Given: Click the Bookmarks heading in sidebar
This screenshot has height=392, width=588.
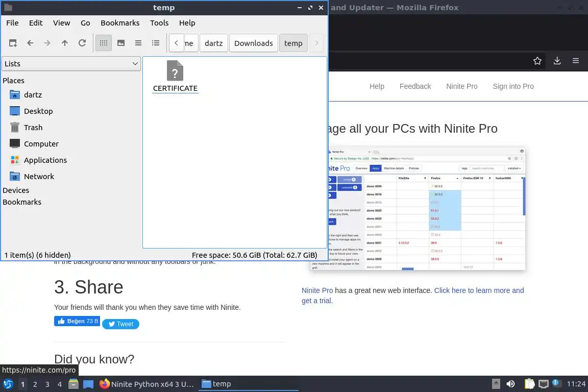Looking at the screenshot, I should coord(22,202).
